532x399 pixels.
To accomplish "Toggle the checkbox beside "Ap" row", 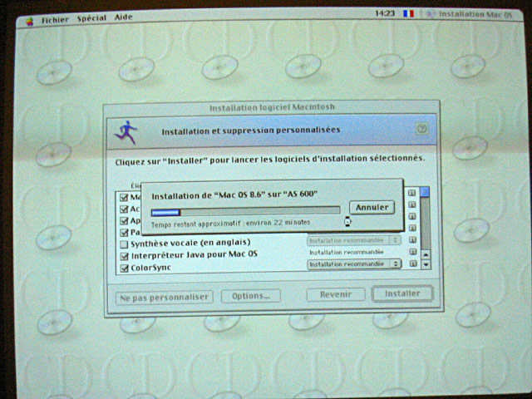I will [124, 221].
